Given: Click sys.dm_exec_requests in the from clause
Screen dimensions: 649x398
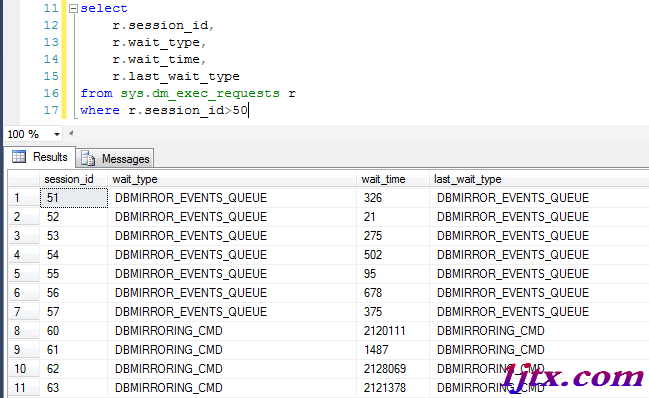Looking at the screenshot, I should click(200, 94).
